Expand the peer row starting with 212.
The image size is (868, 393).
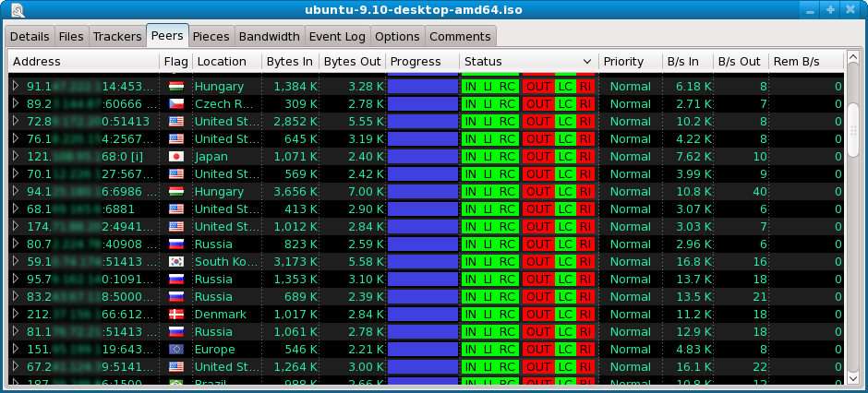(16, 315)
